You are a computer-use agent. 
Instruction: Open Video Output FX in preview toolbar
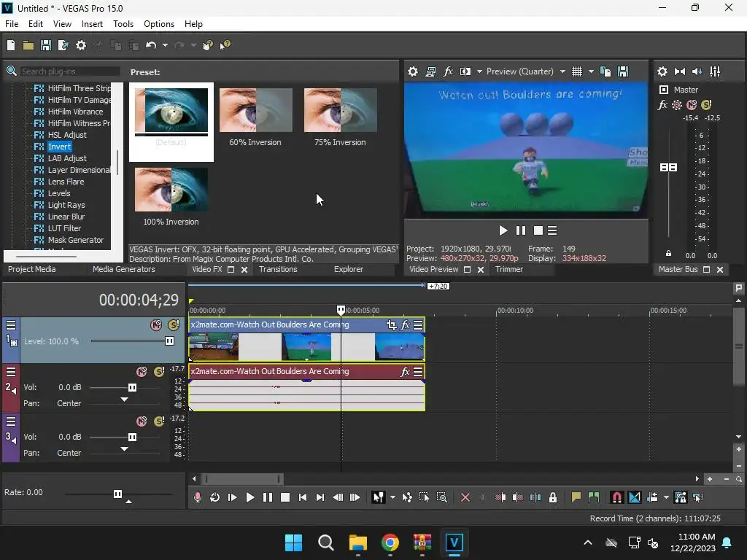pyautogui.click(x=448, y=71)
